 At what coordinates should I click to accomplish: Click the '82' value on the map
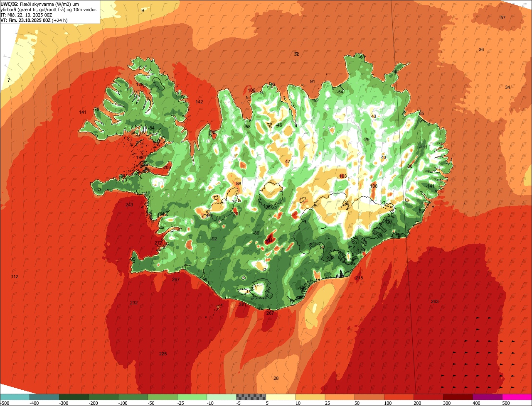pyautogui.click(x=322, y=247)
